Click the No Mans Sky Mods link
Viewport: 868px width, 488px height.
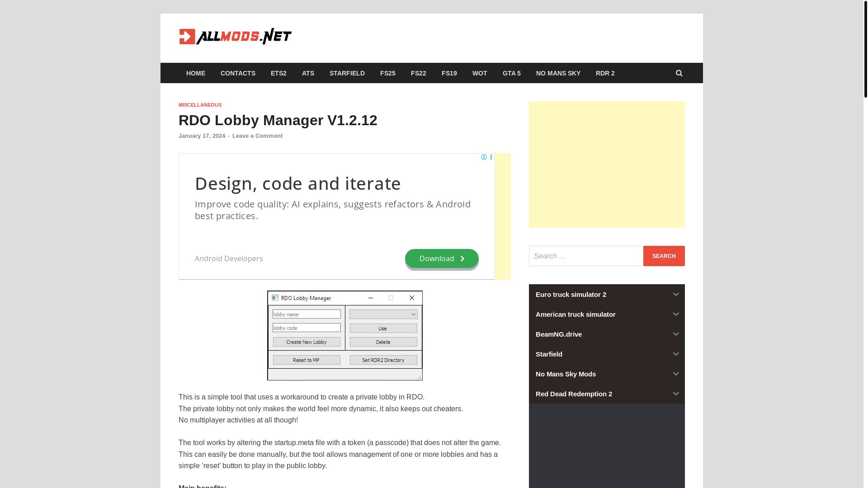566,374
